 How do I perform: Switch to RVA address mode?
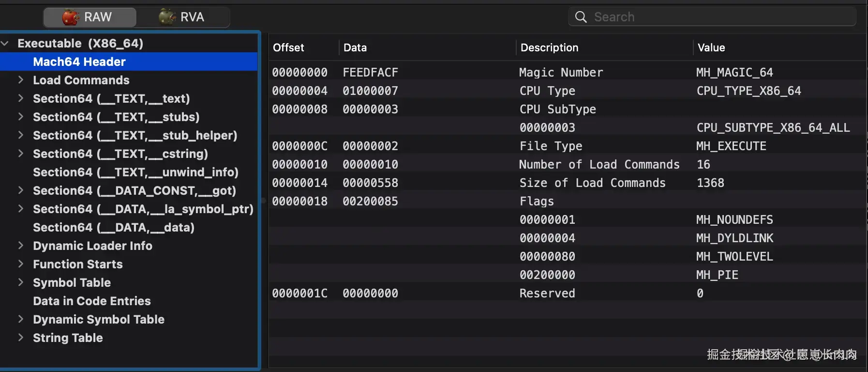[x=183, y=17]
